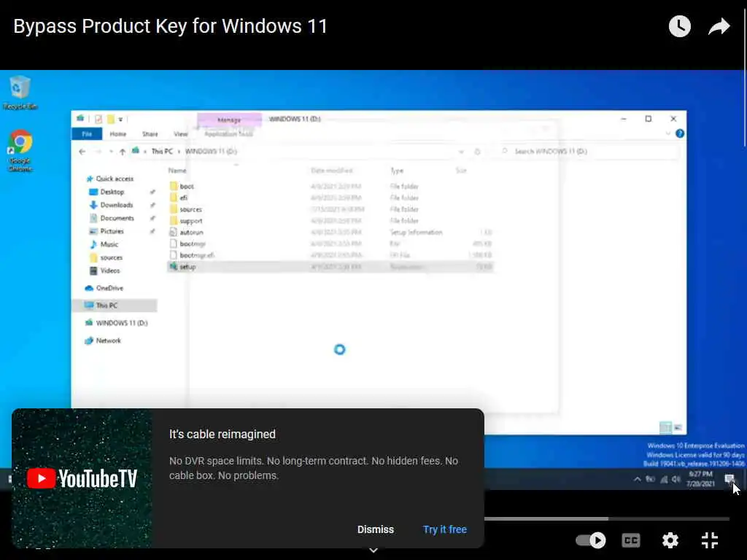747x560 pixels.
Task: Open the Google Chrome desktop shortcut
Action: [20, 150]
